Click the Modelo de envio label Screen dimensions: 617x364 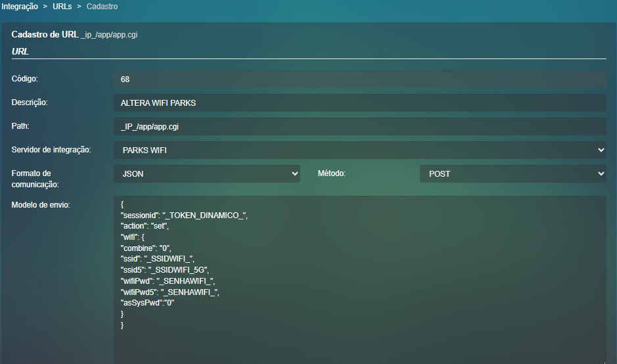point(41,205)
